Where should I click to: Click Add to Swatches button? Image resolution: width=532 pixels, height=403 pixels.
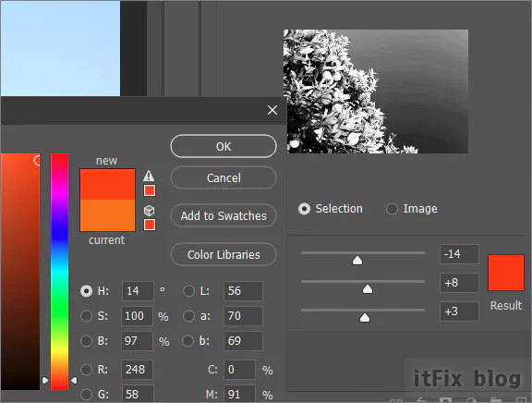[x=224, y=215]
